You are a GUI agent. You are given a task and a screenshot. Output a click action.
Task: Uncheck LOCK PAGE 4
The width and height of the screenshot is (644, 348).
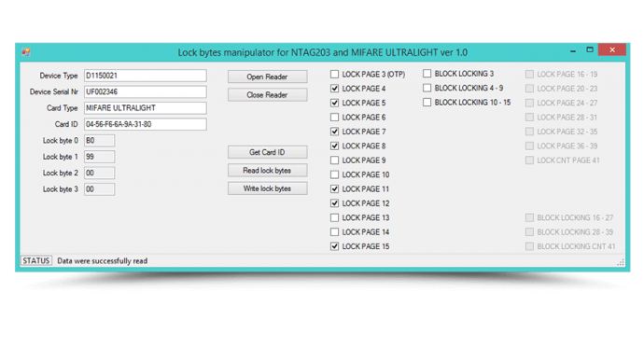tap(335, 89)
